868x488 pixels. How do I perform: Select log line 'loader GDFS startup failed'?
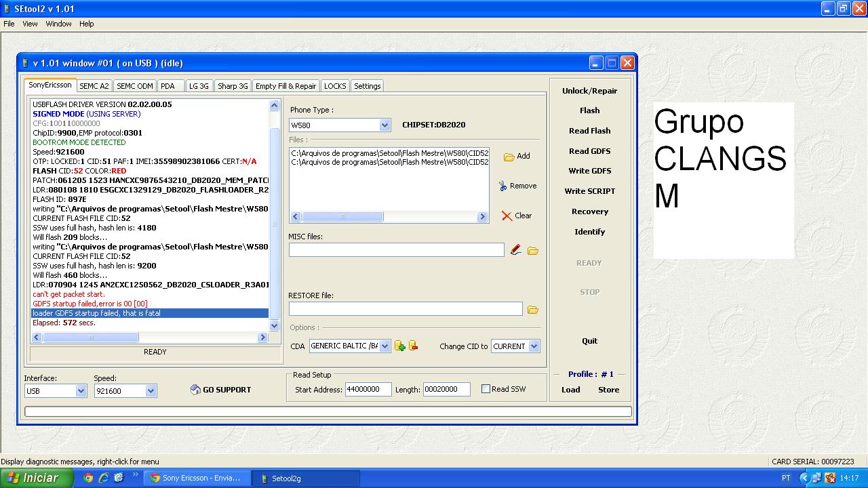(x=150, y=313)
